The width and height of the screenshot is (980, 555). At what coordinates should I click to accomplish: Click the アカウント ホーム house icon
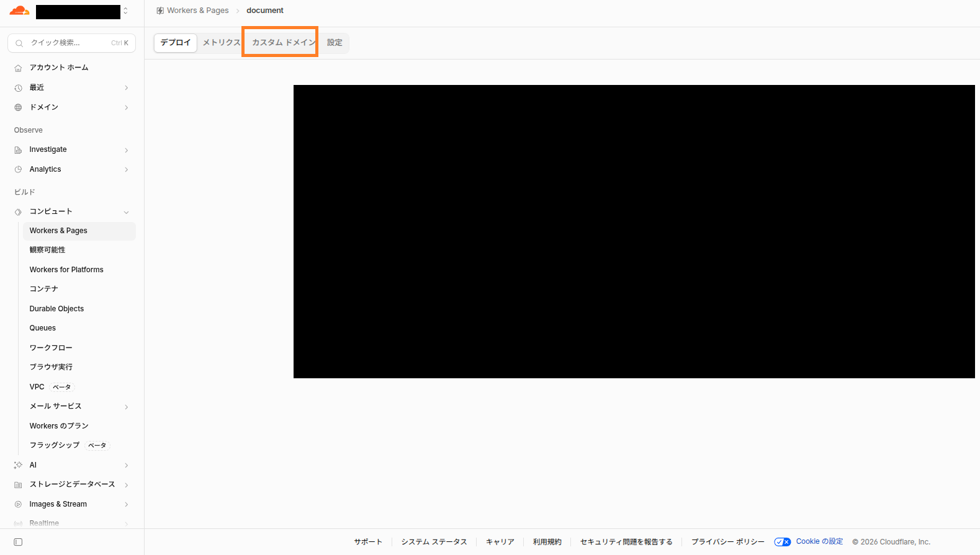18,68
